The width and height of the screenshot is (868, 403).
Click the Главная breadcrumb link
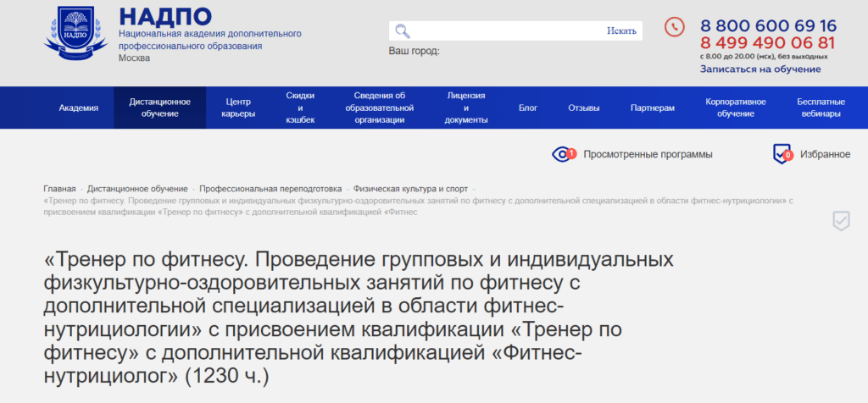tap(59, 188)
